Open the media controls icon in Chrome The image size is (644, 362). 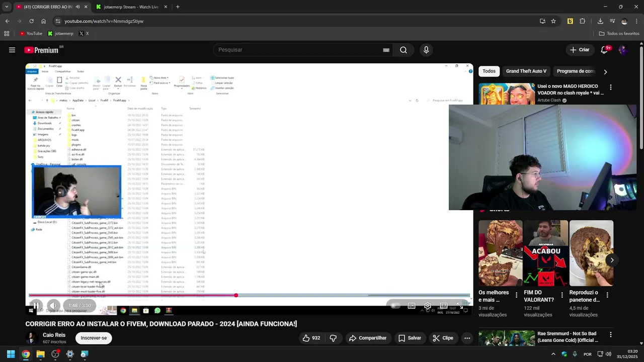click(612, 21)
